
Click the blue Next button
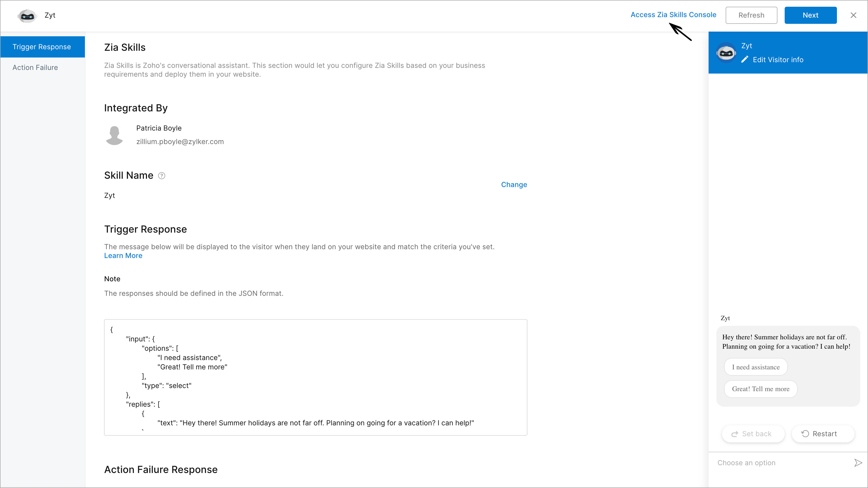pos(810,15)
